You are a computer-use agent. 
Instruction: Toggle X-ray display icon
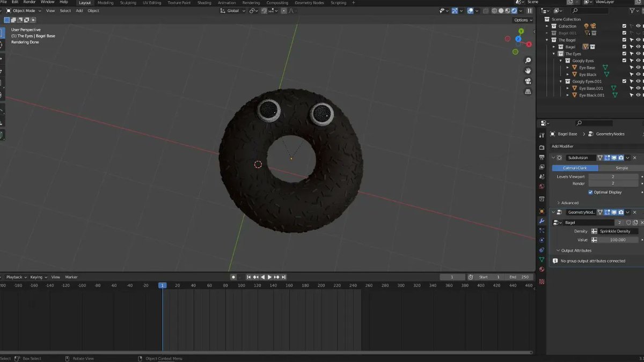point(485,11)
